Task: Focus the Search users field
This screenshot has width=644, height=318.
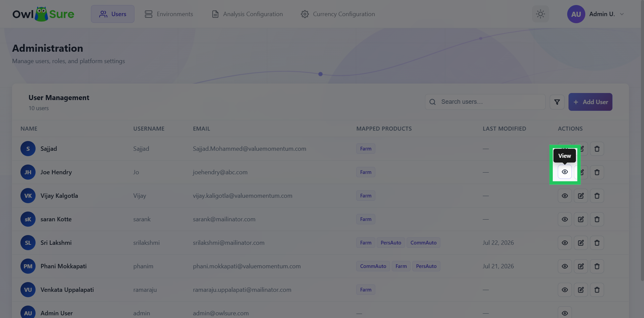Action: pos(485,102)
